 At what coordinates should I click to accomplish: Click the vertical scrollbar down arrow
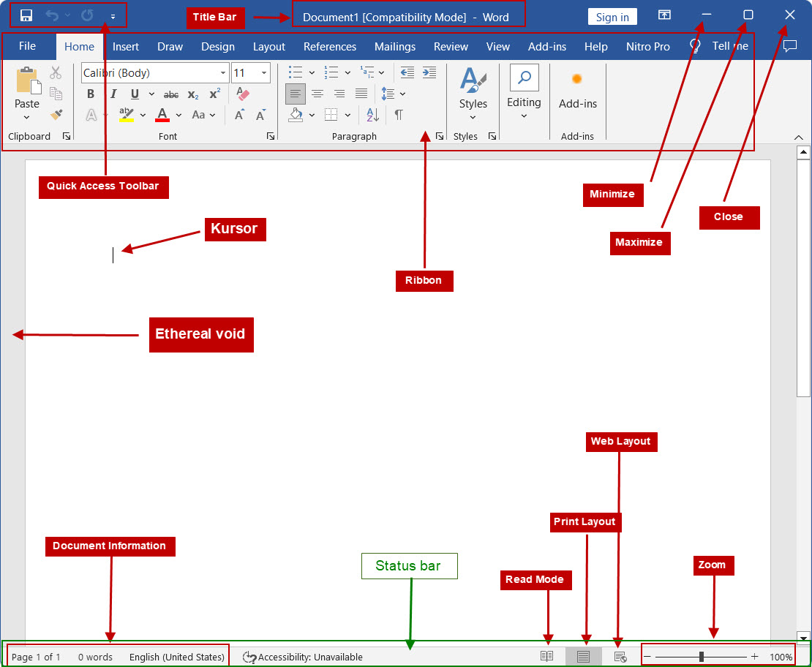click(803, 637)
